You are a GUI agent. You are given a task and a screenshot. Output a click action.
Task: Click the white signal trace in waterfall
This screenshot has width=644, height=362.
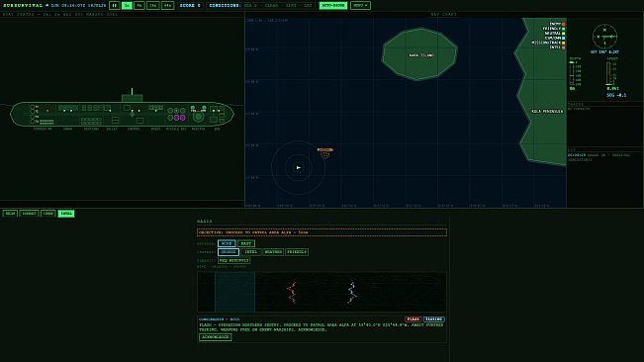point(352,292)
